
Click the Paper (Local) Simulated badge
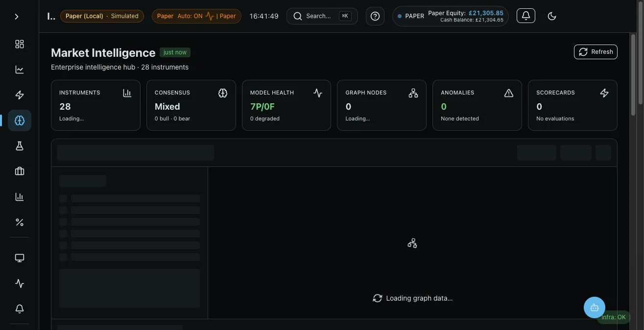coord(102,16)
